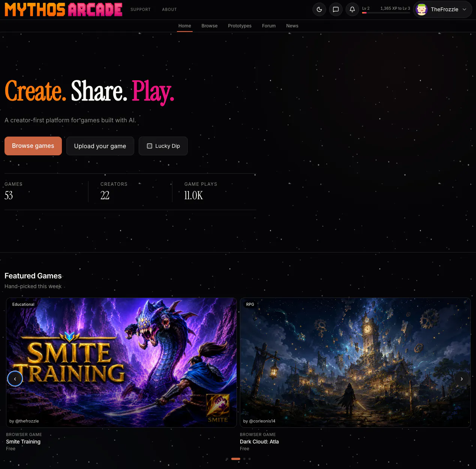Click the Mythos Arcade logo

click(63, 9)
